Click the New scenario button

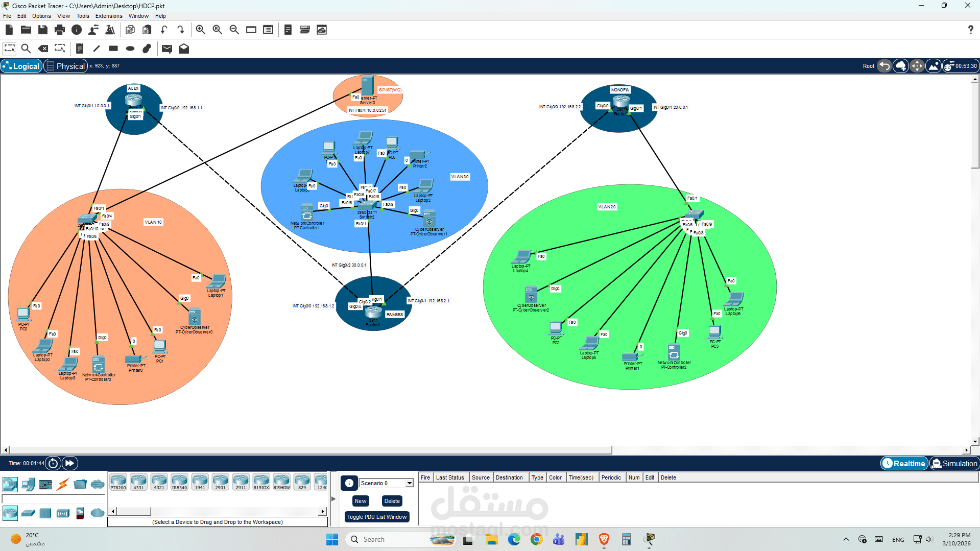360,501
